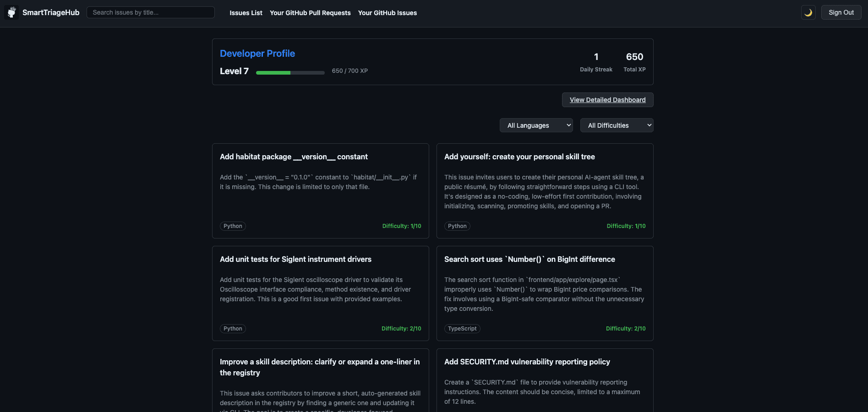The image size is (868, 412).
Task: Open Your GitHub Issues page
Action: [388, 13]
